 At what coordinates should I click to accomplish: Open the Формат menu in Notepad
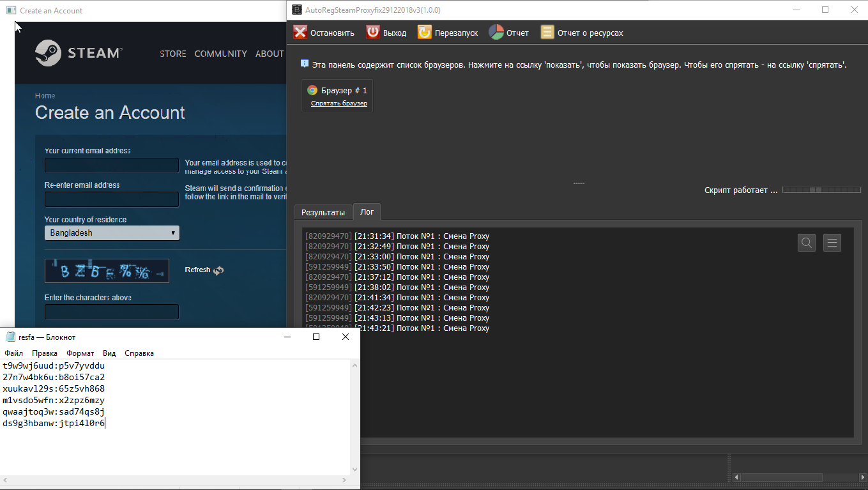click(80, 353)
